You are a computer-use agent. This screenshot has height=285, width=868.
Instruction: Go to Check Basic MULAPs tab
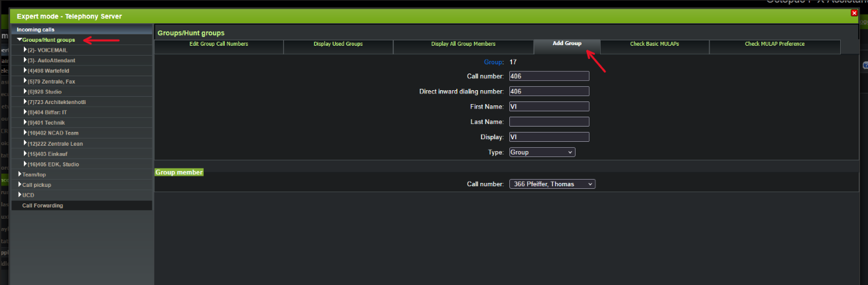coord(654,44)
